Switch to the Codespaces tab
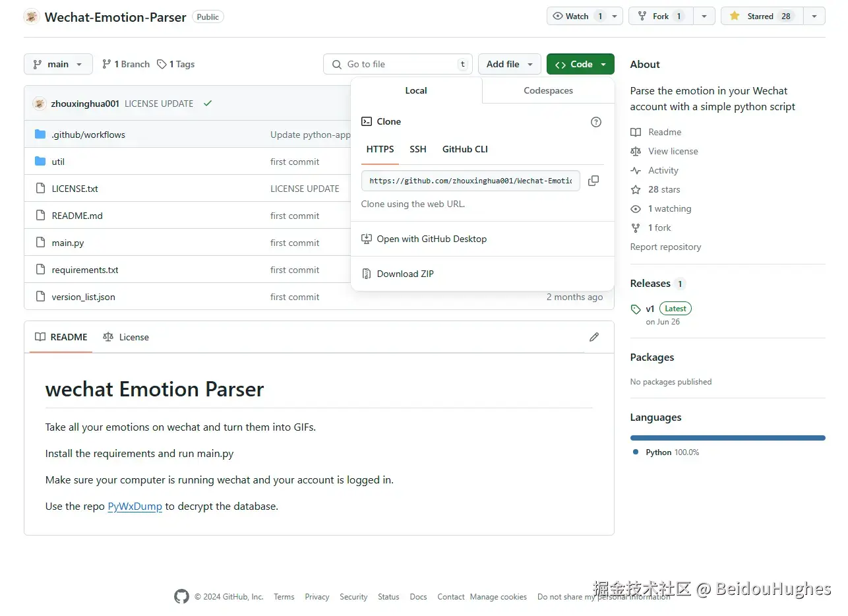This screenshot has width=848, height=616. 549,90
